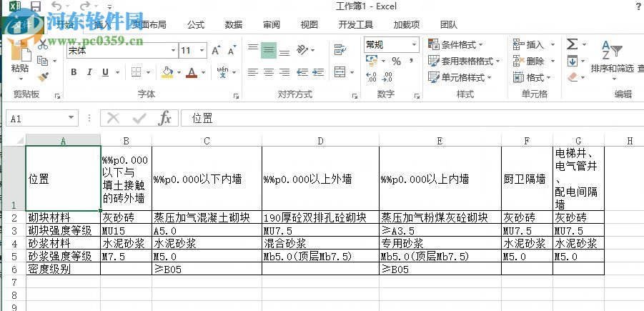Center text horizontally
Screen dimensions: 644x311
[269, 72]
